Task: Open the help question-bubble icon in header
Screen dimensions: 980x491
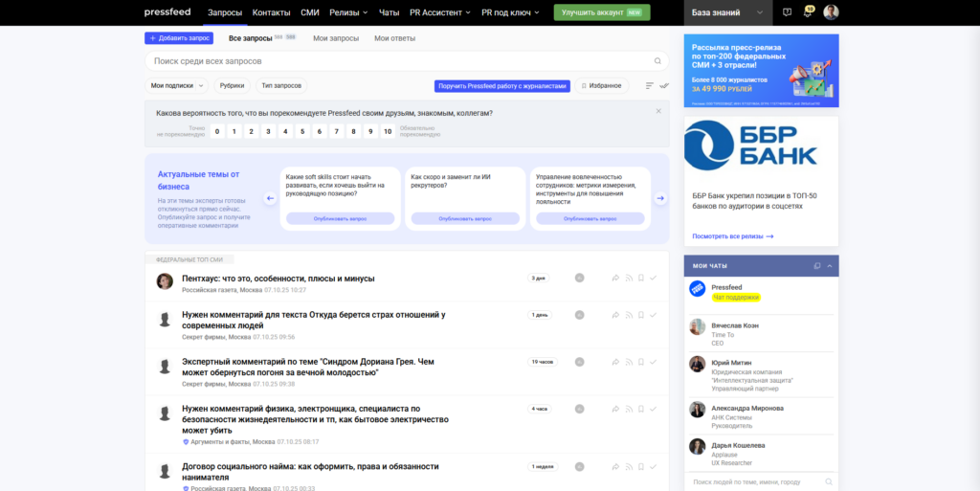Action: (x=787, y=12)
